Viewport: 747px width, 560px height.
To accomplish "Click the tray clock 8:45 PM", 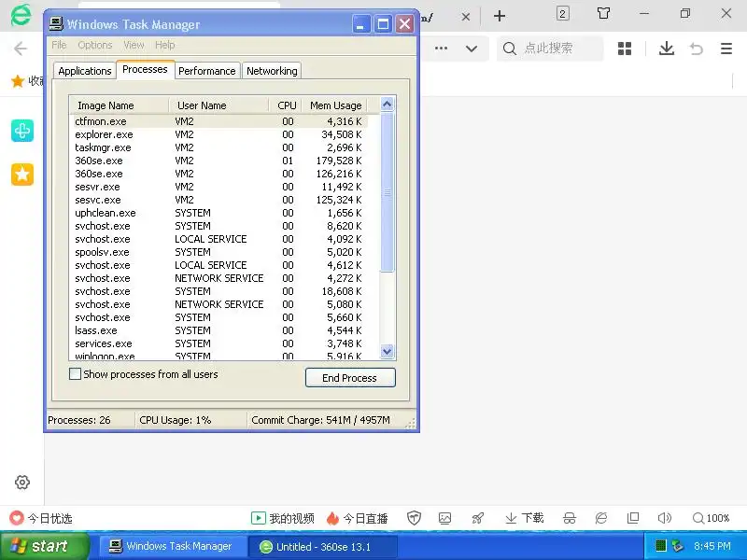I will (x=712, y=546).
